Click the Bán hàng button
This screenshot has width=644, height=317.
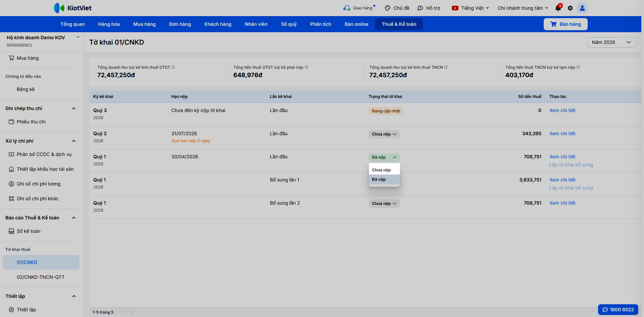click(x=566, y=24)
